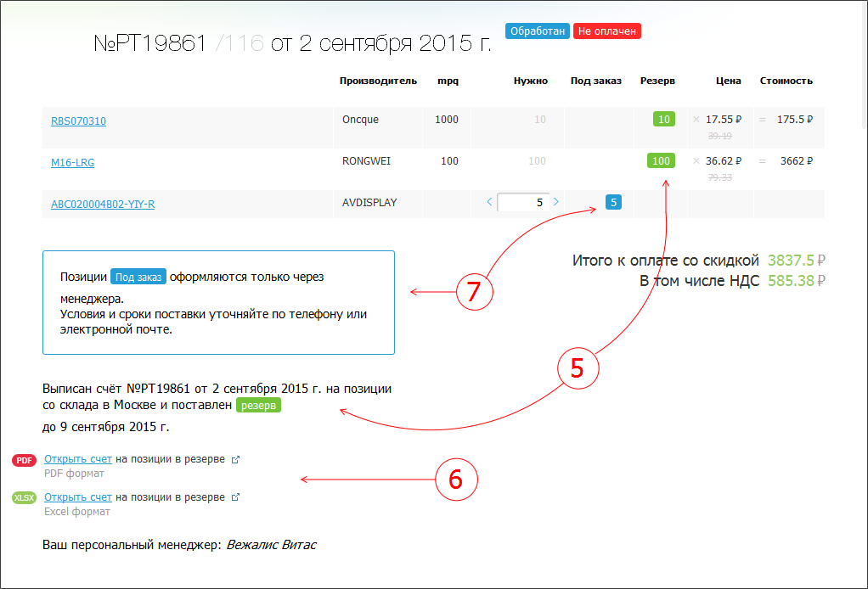
Task: Click the green '100' reserve badge
Action: coord(660,160)
